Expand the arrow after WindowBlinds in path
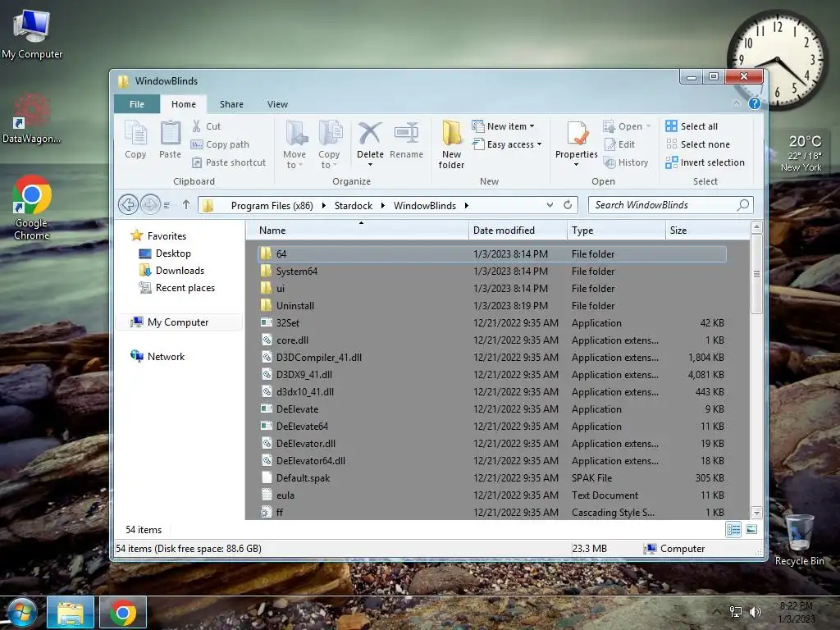This screenshot has height=630, width=840. coord(467,205)
